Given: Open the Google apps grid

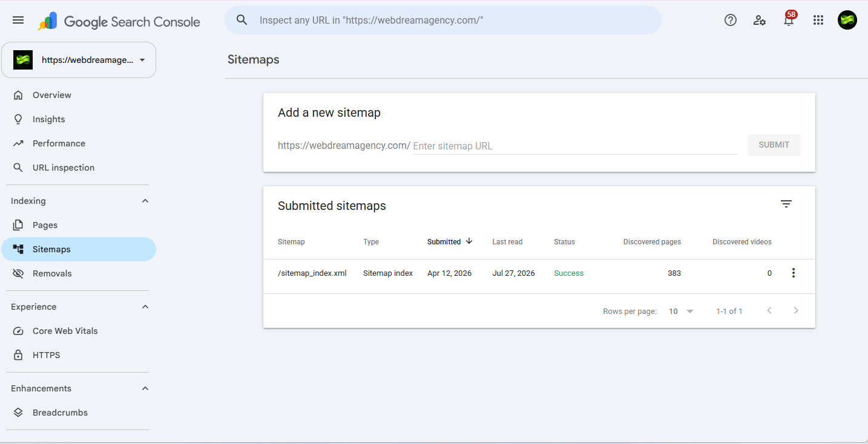Looking at the screenshot, I should point(818,20).
